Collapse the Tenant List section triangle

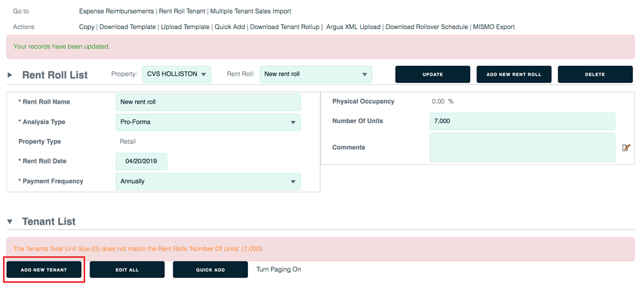pyautogui.click(x=10, y=221)
